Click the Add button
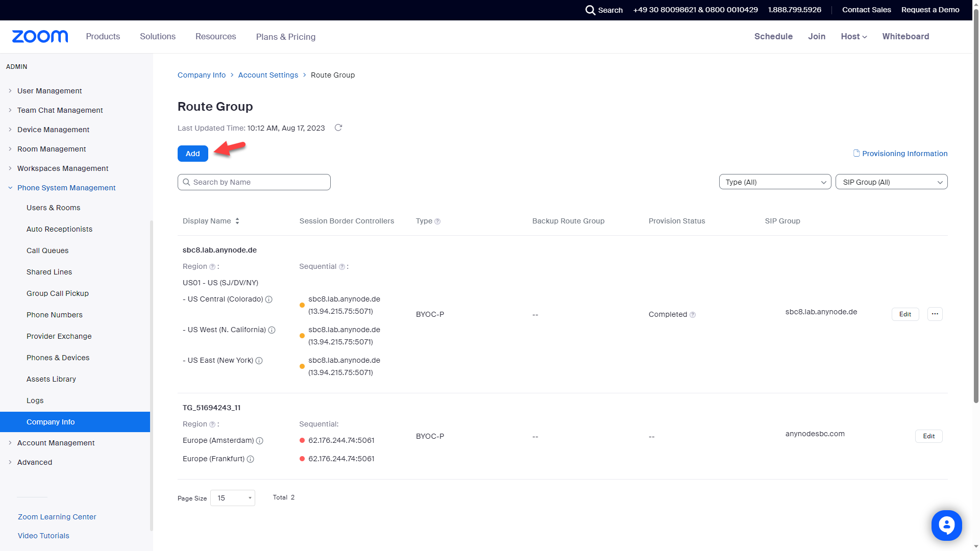The height and width of the screenshot is (551, 980). coord(192,154)
